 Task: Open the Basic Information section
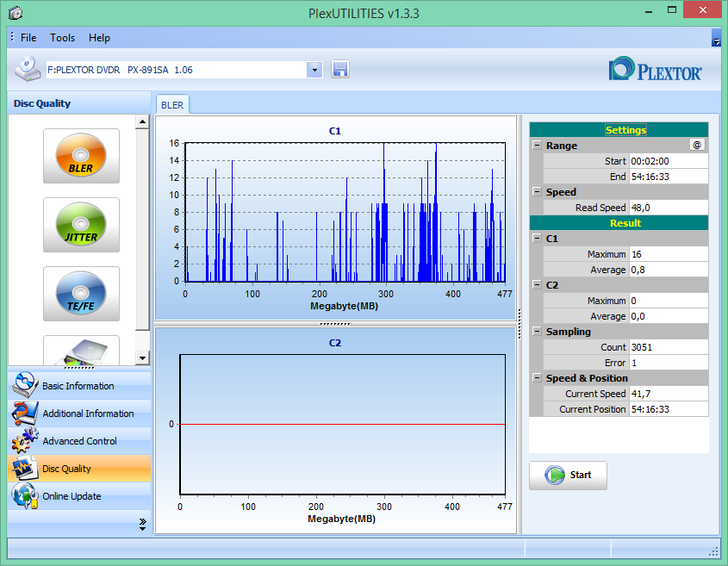[79, 386]
